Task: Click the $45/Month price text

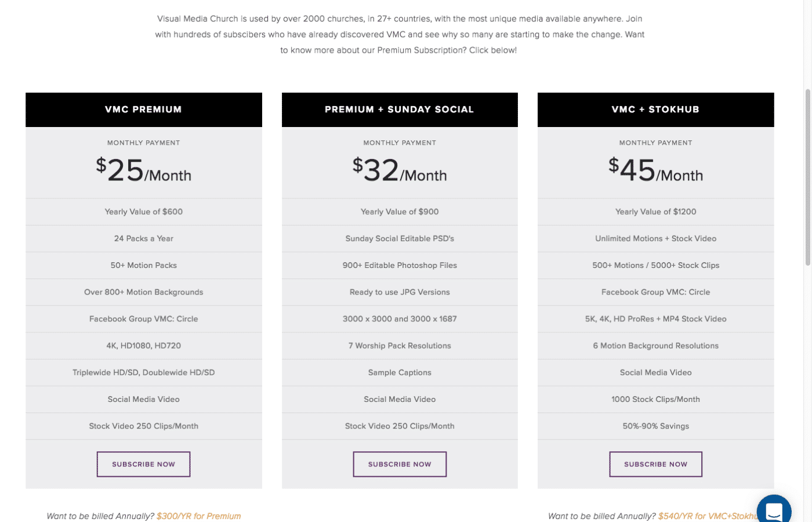Action: pyautogui.click(x=656, y=169)
